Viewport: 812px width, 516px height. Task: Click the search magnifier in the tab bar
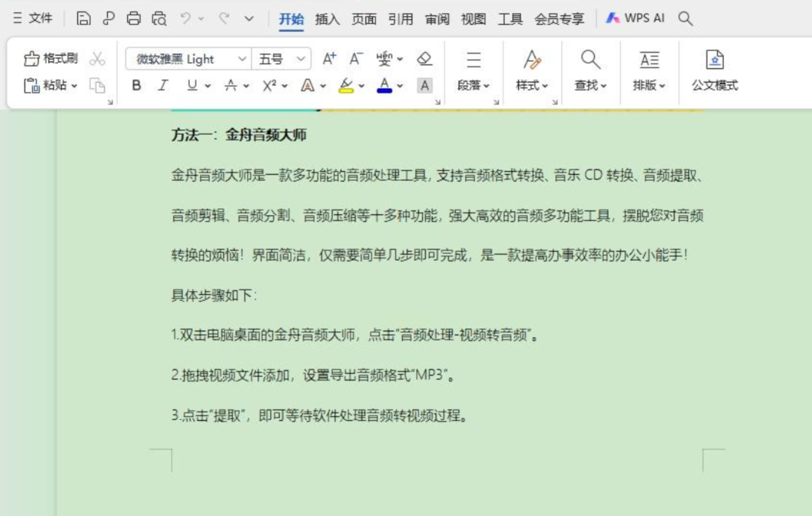pos(685,19)
